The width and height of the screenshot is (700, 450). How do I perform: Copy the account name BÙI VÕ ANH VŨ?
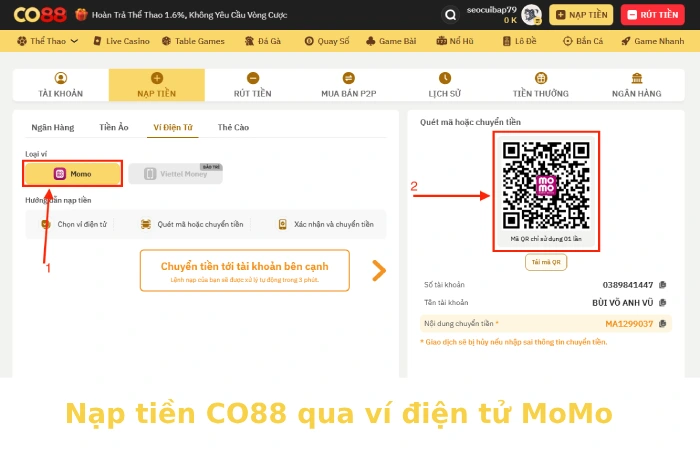coord(662,303)
